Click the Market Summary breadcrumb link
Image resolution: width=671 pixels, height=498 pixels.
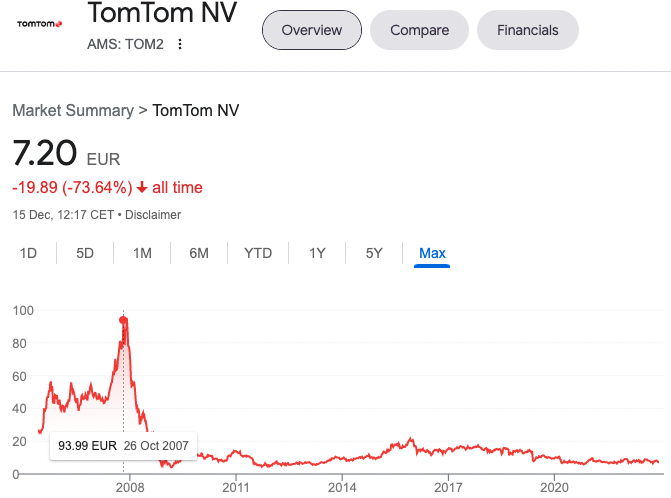pyautogui.click(x=72, y=110)
